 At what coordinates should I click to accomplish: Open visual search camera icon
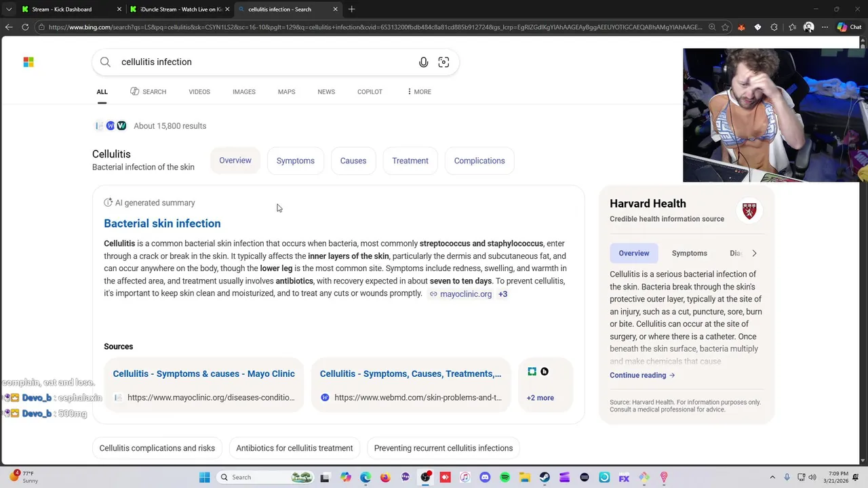(443, 62)
